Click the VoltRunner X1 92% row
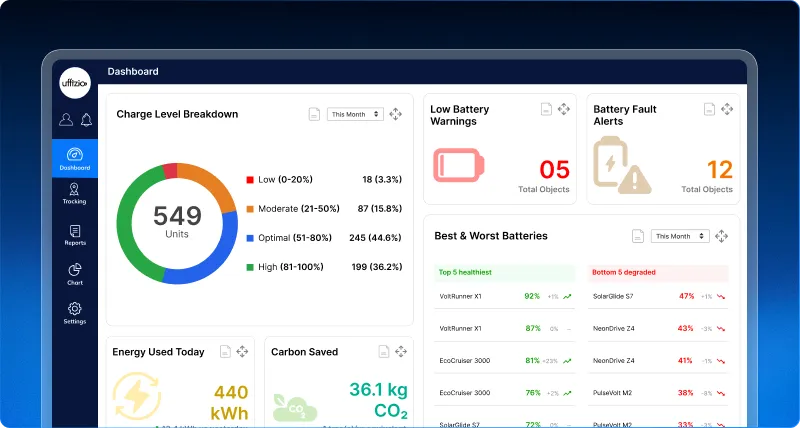800x428 pixels. coord(504,296)
